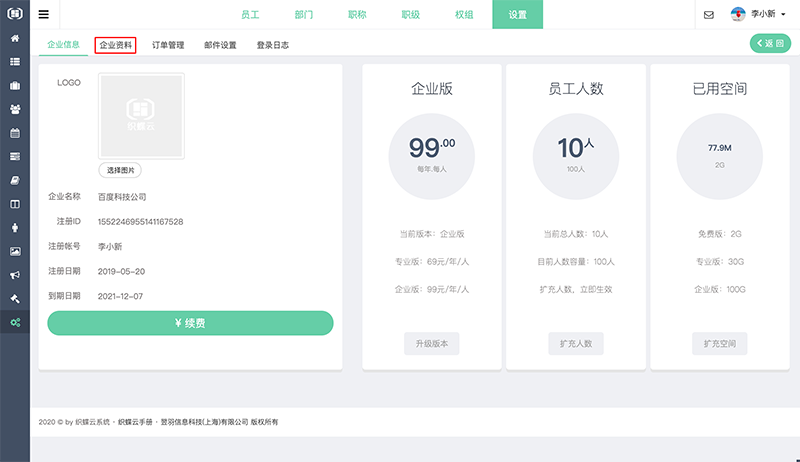Open the users group icon in sidebar
This screenshot has height=462, width=800.
point(15,109)
